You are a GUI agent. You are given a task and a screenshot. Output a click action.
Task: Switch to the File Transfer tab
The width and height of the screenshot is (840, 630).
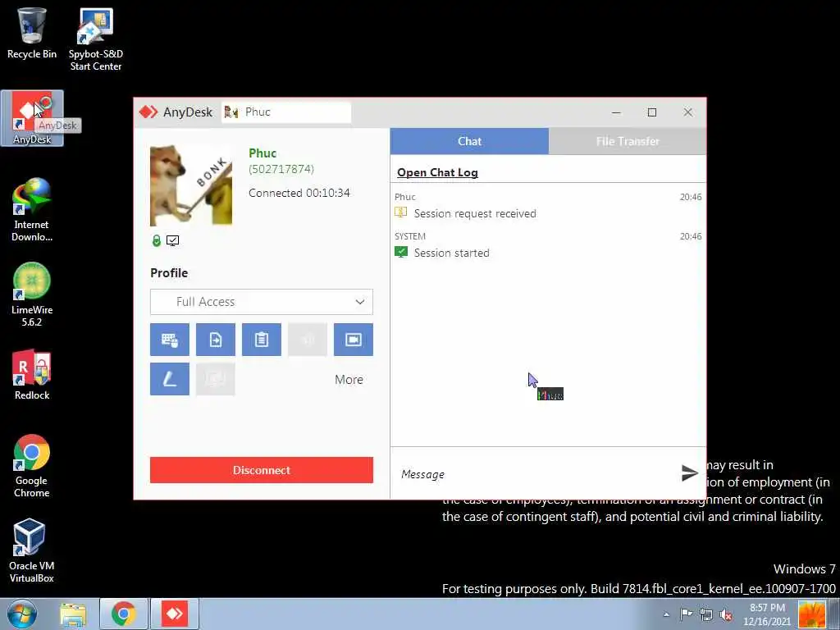(x=628, y=141)
